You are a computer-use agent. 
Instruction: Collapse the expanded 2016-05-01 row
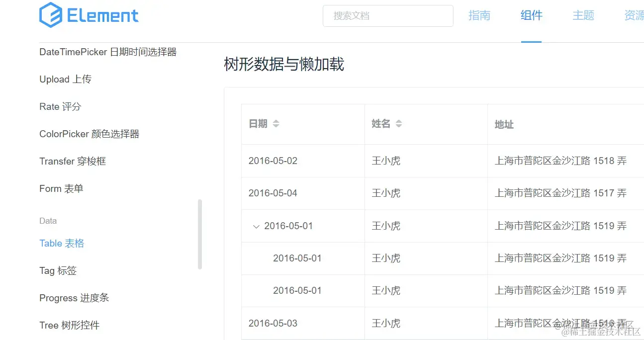(x=256, y=226)
